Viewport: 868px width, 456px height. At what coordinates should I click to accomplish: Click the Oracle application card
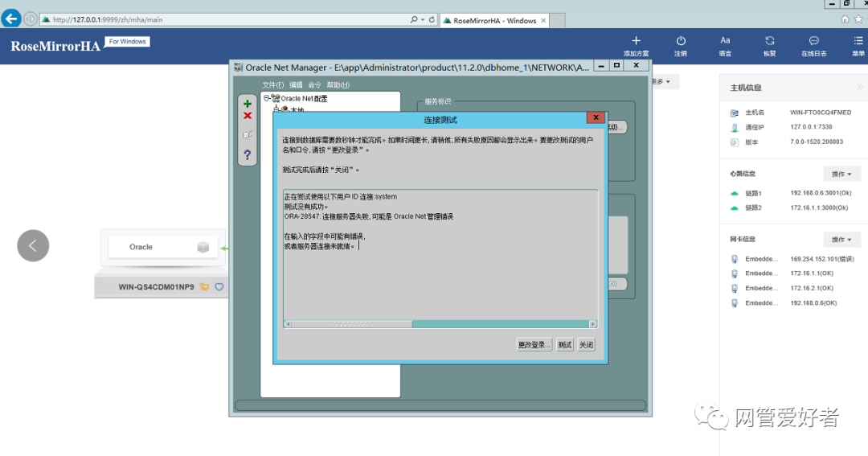pyautogui.click(x=162, y=247)
